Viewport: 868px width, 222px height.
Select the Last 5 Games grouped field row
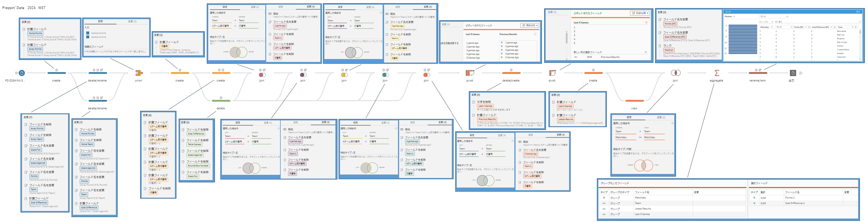click(673, 214)
